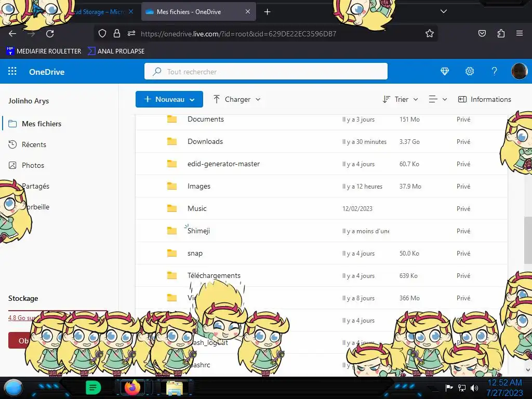Viewport: 532px width, 399px height.
Task: Switch to the Mes fichiers - OneDrive tab
Action: 198,11
